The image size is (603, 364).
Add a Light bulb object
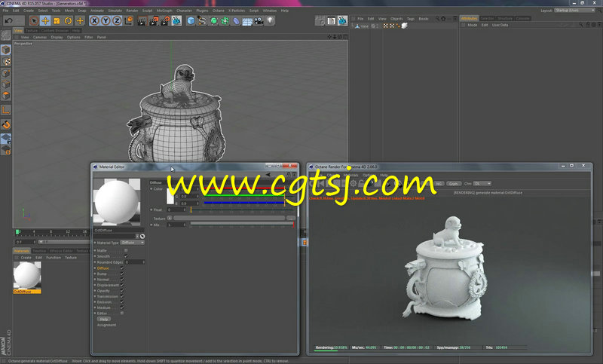point(271,21)
